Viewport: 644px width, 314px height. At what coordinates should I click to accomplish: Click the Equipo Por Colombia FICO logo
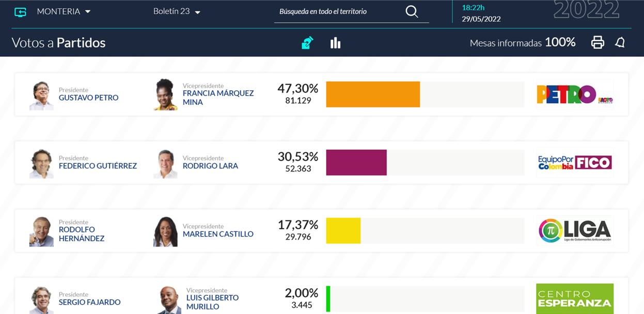(575, 163)
